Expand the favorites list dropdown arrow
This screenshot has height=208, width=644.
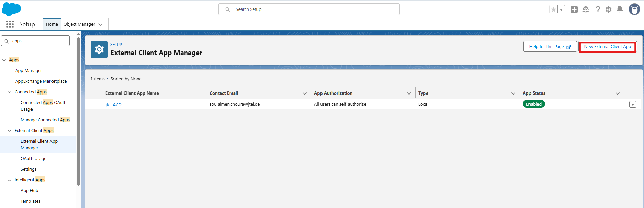coord(561,9)
